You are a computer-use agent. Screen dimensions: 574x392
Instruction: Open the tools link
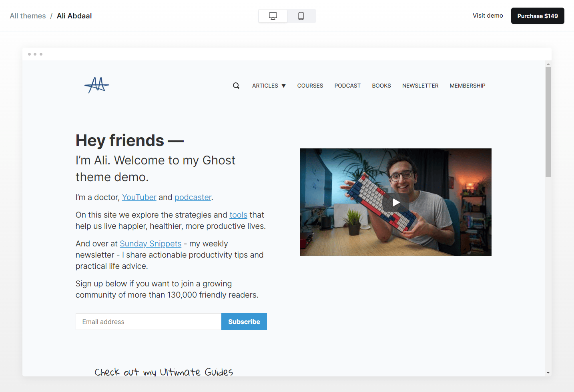point(238,215)
